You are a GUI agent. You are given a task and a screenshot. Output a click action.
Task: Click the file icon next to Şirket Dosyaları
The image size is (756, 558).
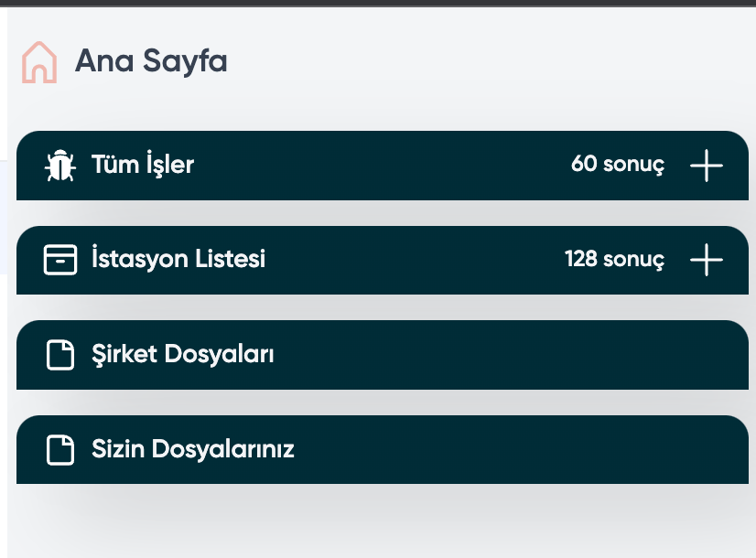pos(60,355)
